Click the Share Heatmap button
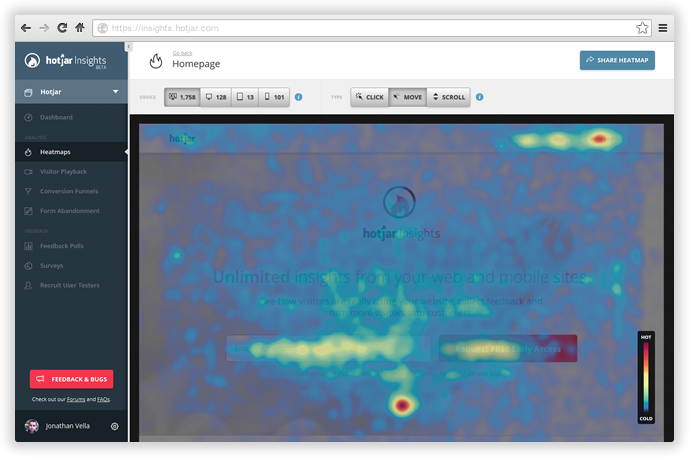The width and height of the screenshot is (689, 457). point(617,60)
